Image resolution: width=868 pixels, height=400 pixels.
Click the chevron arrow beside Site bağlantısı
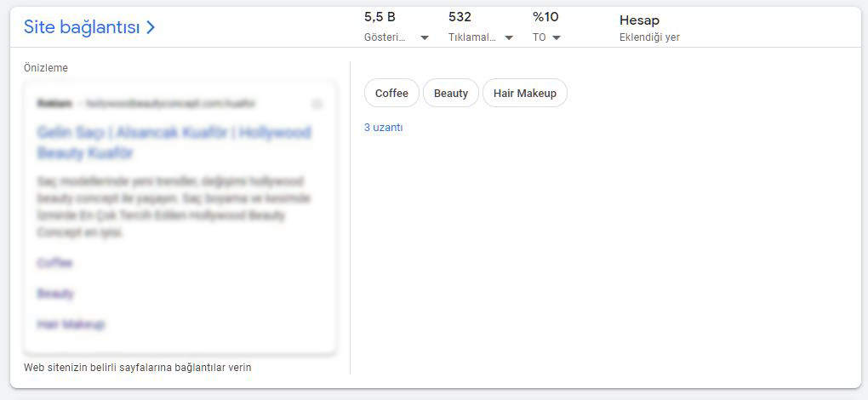151,27
